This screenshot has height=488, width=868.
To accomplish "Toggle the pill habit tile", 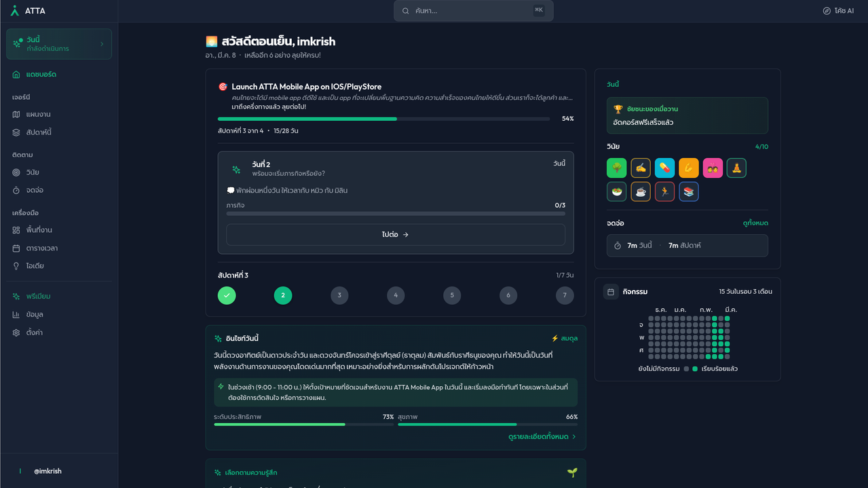I will (x=664, y=168).
